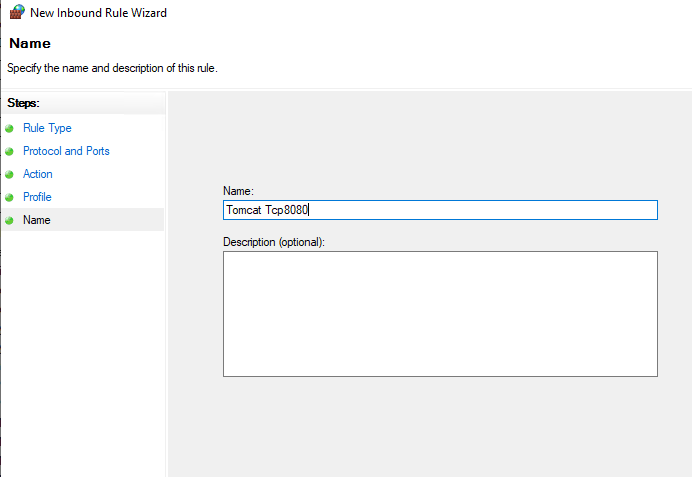Click the 'Description (optional):' label
Viewport: 692px width, 477px height.
pyautogui.click(x=274, y=242)
